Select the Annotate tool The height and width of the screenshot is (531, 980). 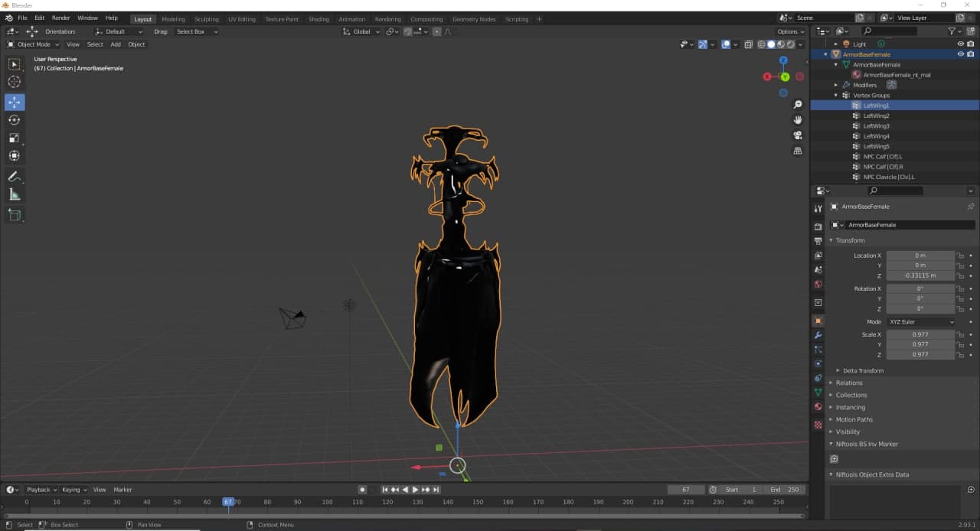(14, 177)
